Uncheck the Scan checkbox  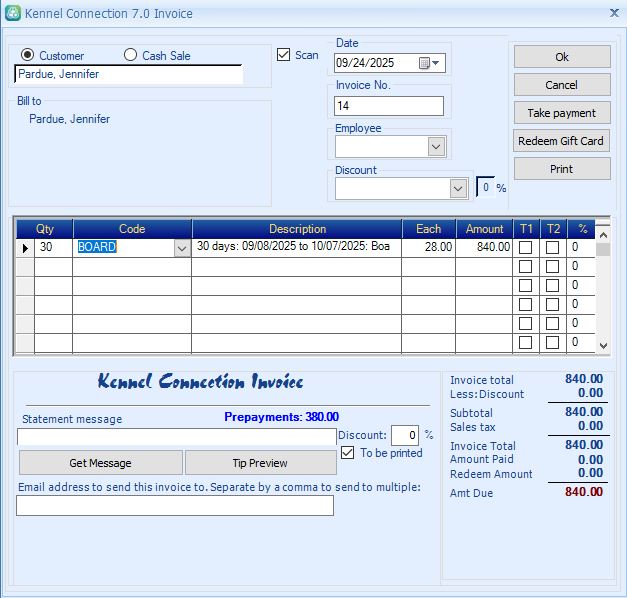[283, 55]
